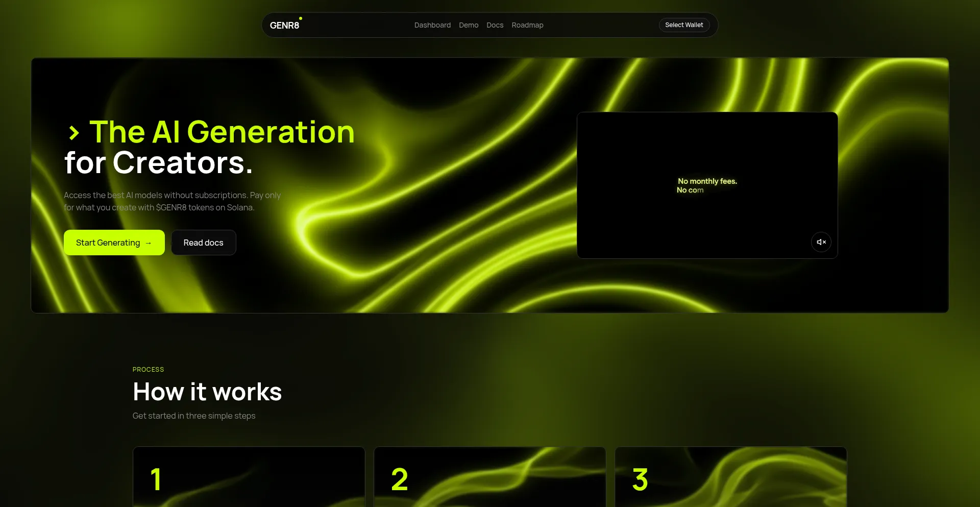This screenshot has height=507, width=980.
Task: Click the arrow inside Start Generating button
Action: (148, 243)
